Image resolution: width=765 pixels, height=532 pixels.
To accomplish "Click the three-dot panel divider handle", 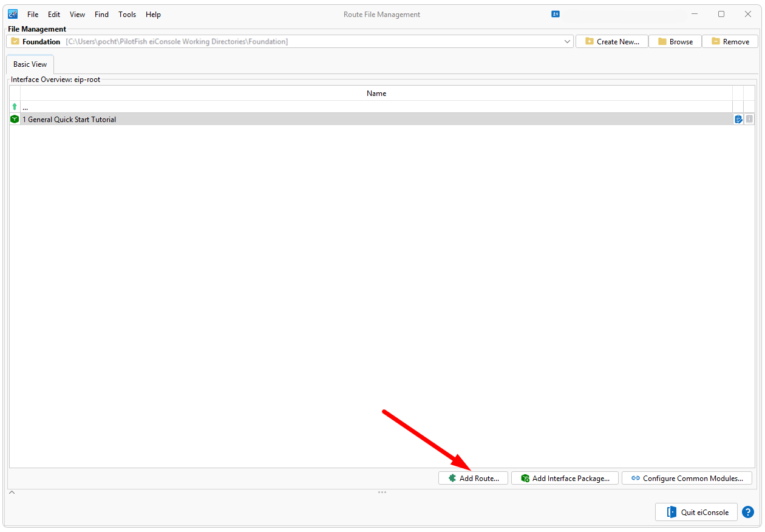I will click(x=382, y=493).
